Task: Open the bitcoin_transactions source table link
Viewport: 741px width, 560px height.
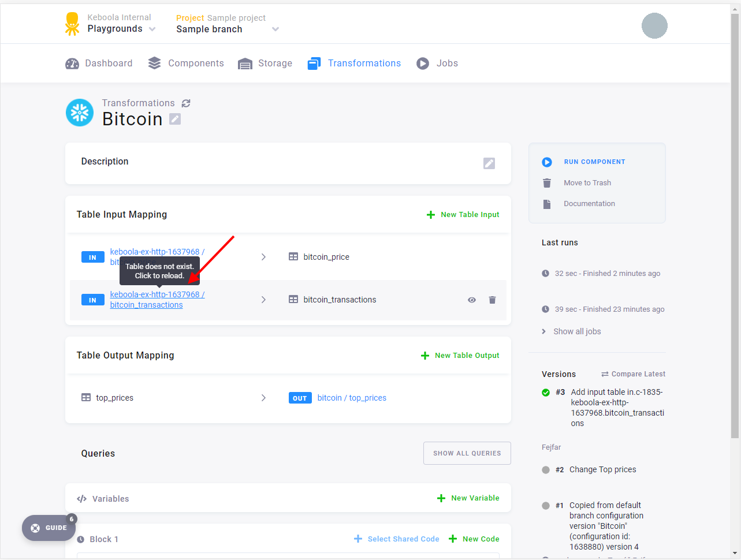Action: [x=157, y=300]
